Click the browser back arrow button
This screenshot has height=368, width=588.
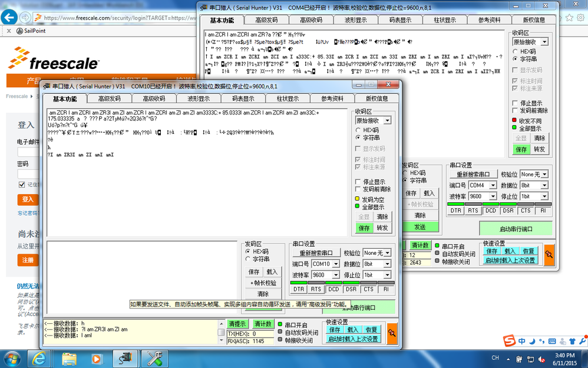(9, 17)
